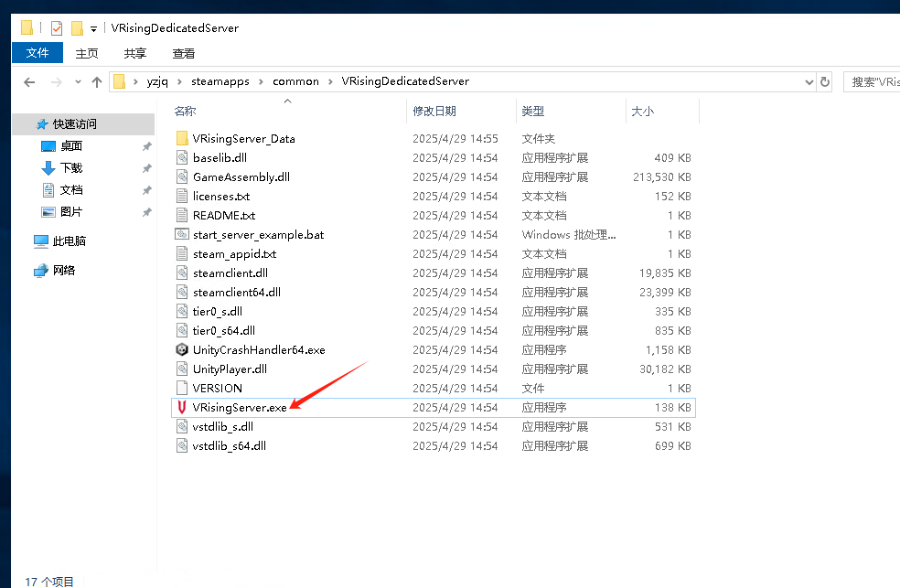Unpin Desktop using its pin icon
The image size is (900, 588).
(147, 146)
